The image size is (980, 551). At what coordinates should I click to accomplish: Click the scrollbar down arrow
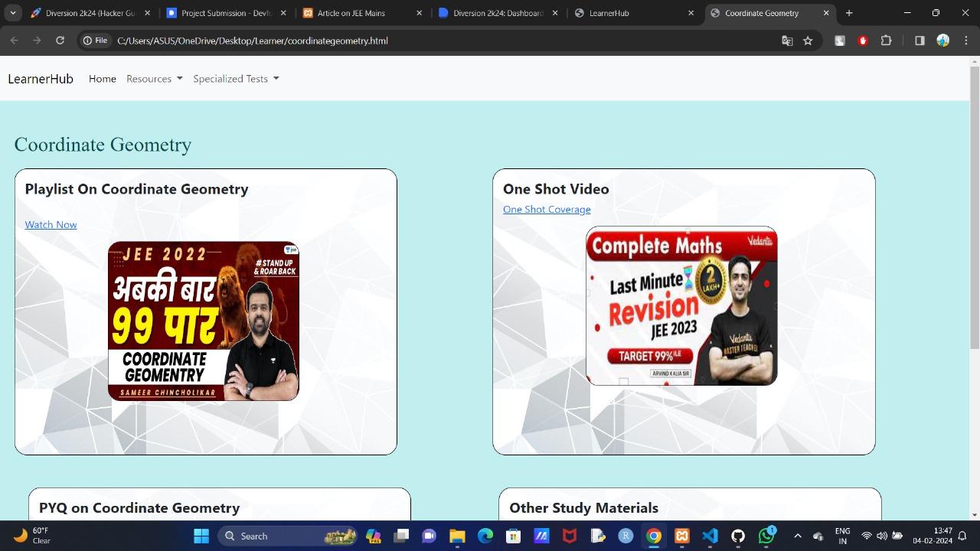pyautogui.click(x=975, y=515)
